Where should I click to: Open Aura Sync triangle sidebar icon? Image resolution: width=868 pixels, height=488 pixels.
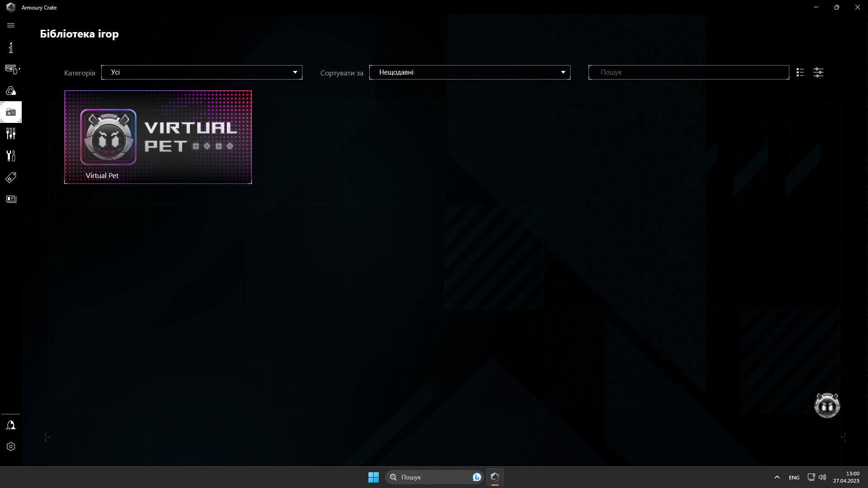(x=11, y=91)
